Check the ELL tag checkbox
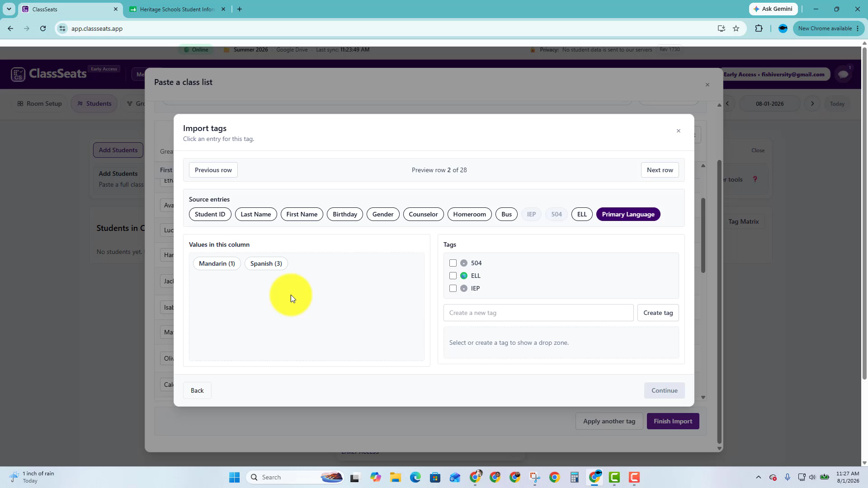The image size is (868, 488). coord(453,276)
